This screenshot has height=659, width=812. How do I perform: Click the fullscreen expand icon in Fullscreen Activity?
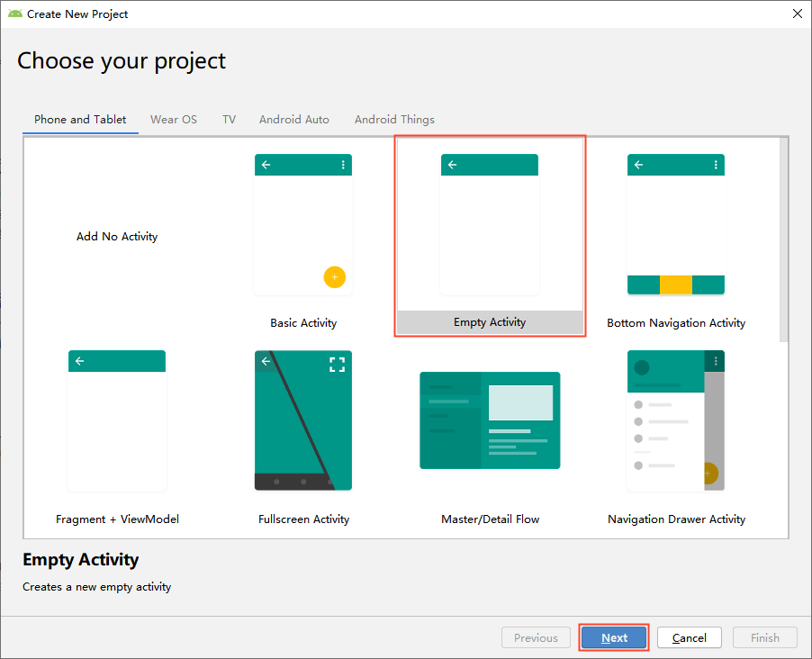tap(337, 365)
